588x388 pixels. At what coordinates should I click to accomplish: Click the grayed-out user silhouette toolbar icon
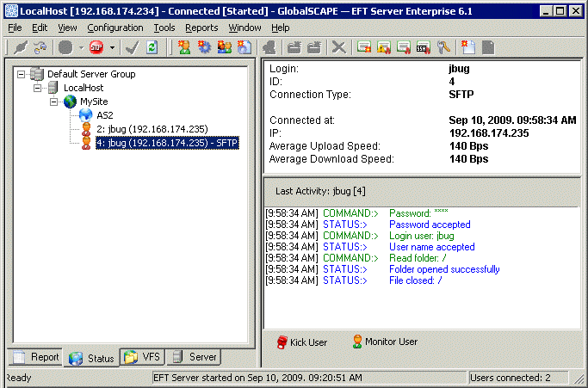[269, 47]
